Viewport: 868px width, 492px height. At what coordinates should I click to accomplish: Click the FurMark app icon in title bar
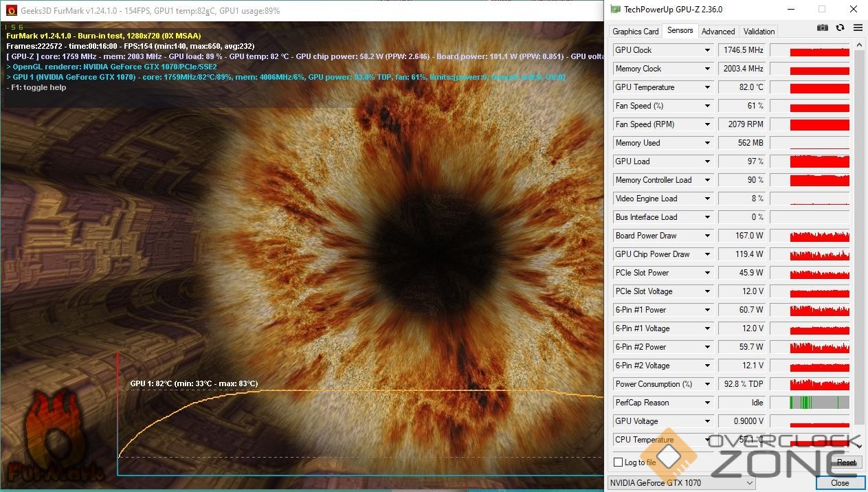(x=10, y=10)
